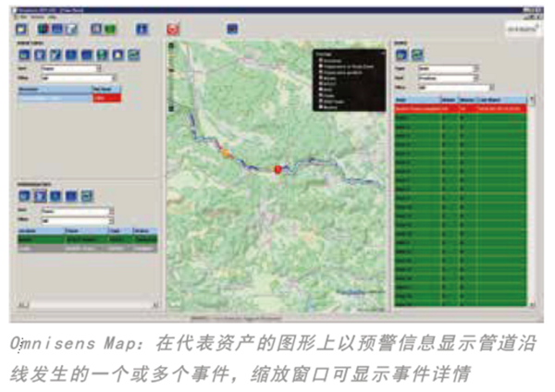Click the red alarm icon in top toolbar

172,29
